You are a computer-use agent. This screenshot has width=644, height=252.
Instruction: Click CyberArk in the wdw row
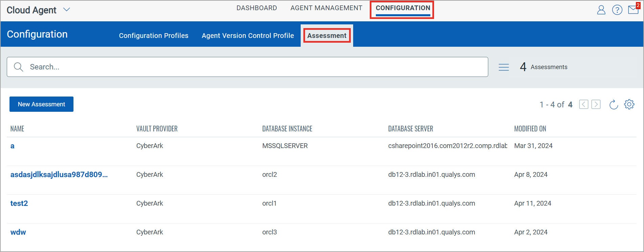(150, 232)
